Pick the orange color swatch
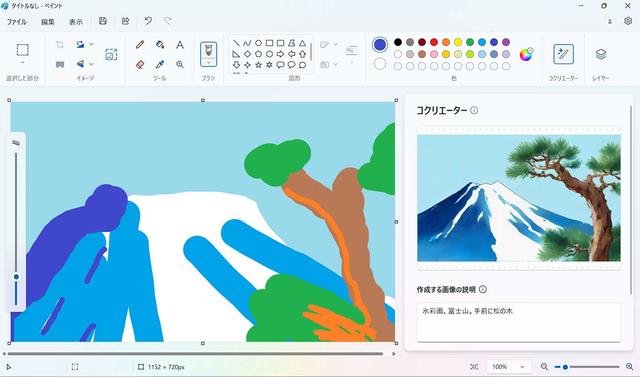The height and width of the screenshot is (377, 640). (x=446, y=42)
